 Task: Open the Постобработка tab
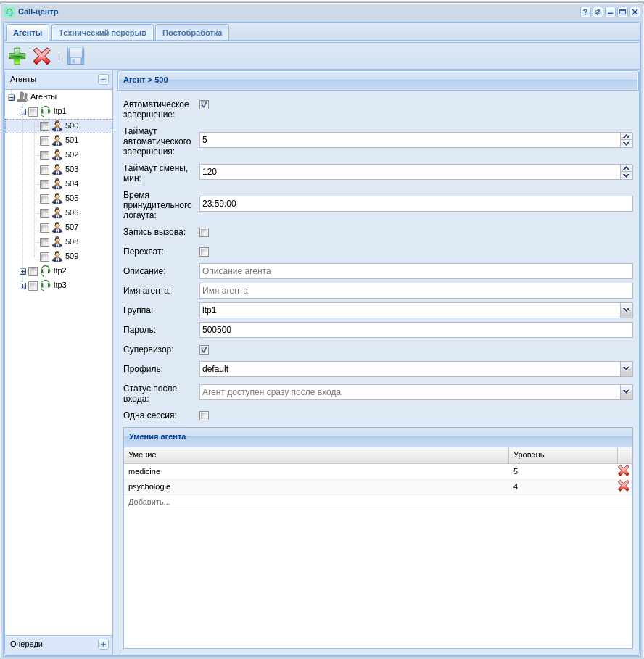(x=192, y=33)
